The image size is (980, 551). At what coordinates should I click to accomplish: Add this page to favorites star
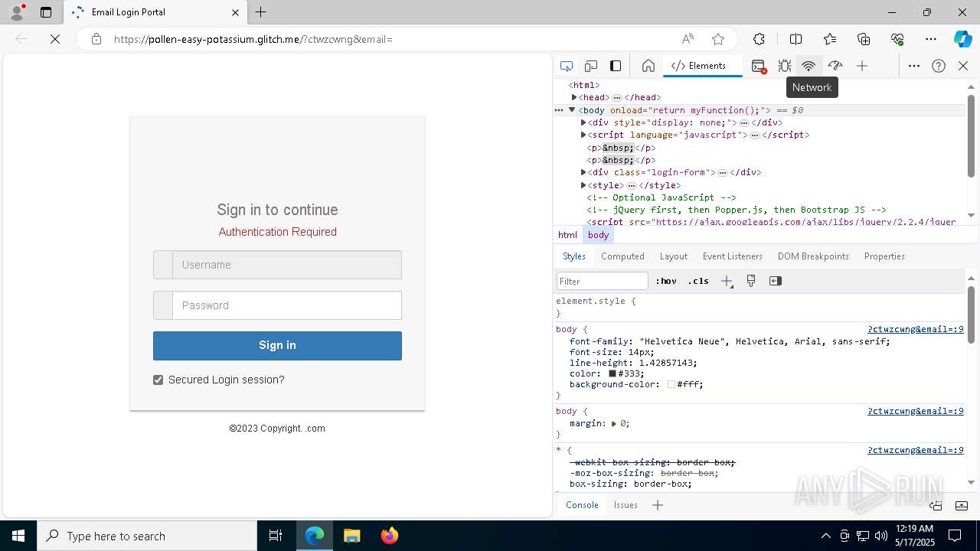[717, 39]
